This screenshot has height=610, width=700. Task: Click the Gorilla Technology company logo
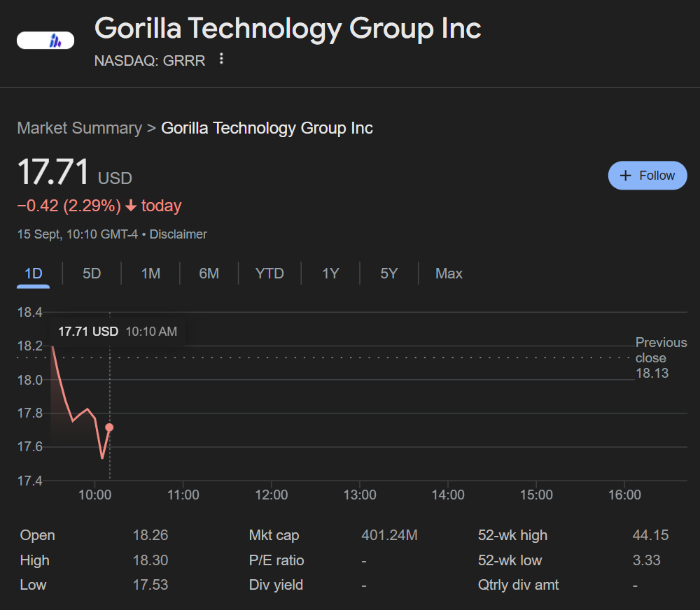[45, 40]
